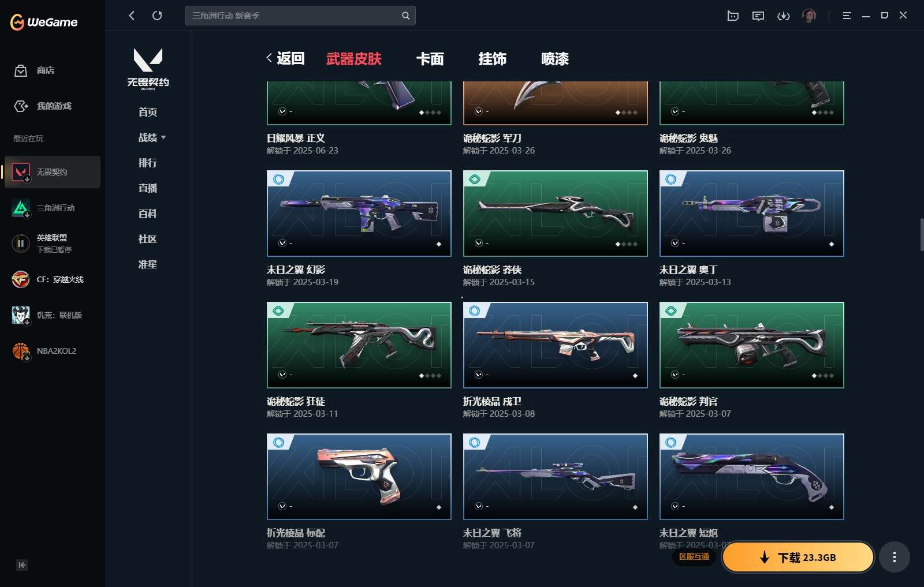924x587 pixels.
Task: Collapse the sidebar with bottom-left icon
Action: tap(22, 565)
